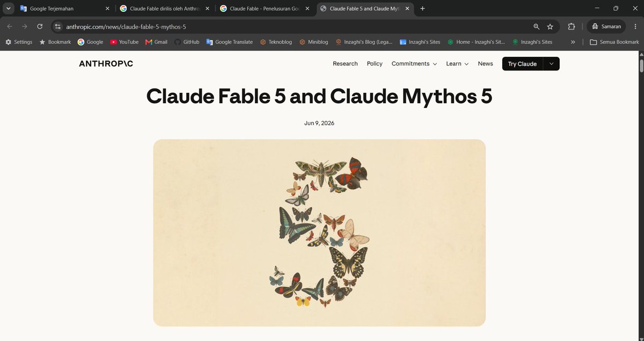Close the Claude Fable - Penelusuran Google tab
The width and height of the screenshot is (644, 341).
click(x=308, y=9)
